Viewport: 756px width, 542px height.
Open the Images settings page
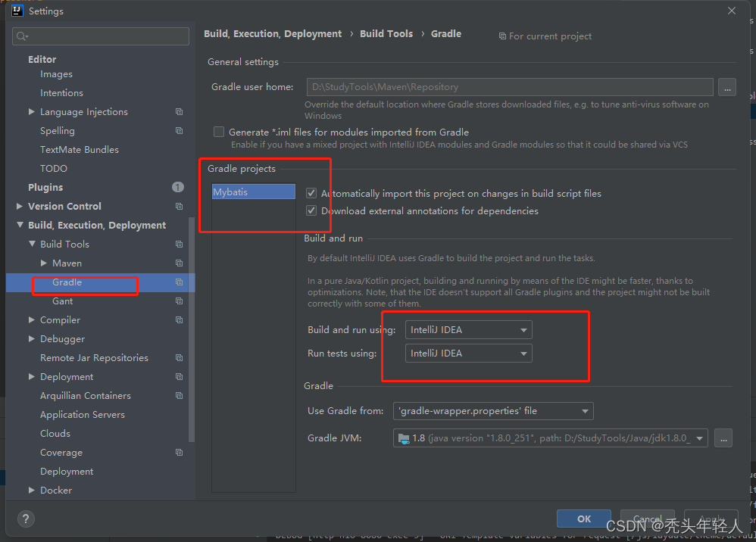tap(56, 74)
